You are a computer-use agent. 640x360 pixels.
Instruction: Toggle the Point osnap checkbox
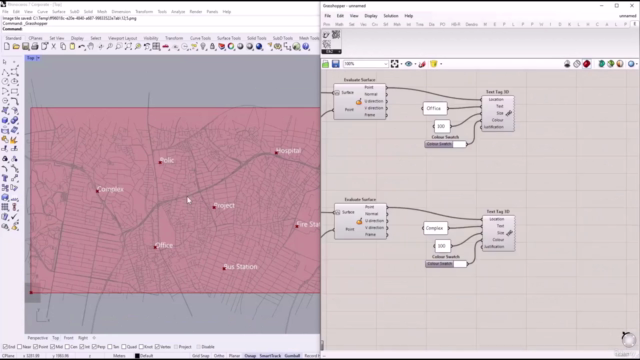point(36,347)
